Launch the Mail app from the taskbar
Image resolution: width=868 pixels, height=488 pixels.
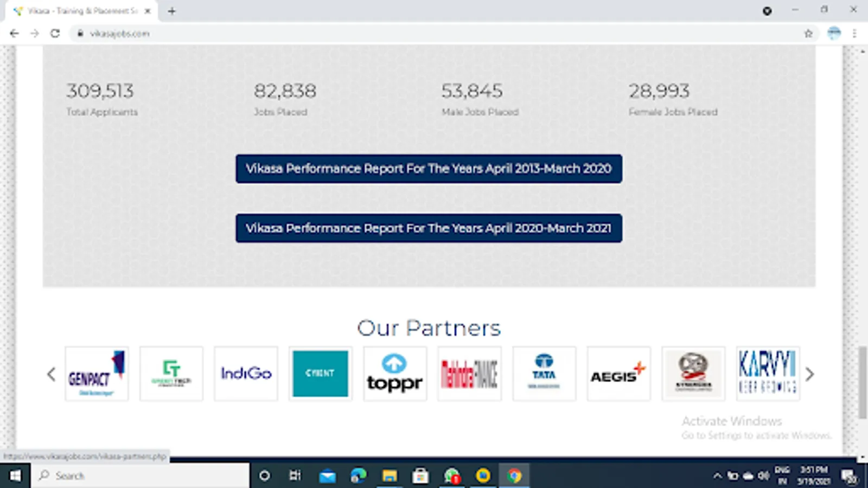tap(327, 476)
